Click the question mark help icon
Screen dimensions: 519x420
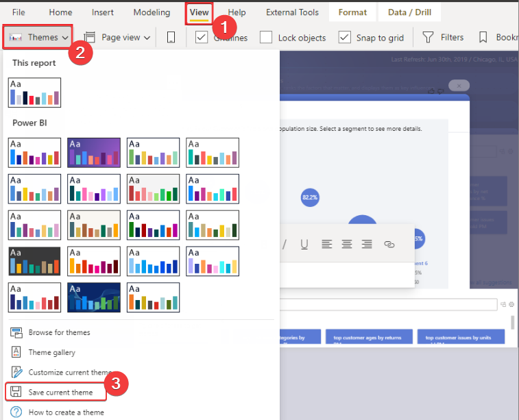tap(16, 412)
